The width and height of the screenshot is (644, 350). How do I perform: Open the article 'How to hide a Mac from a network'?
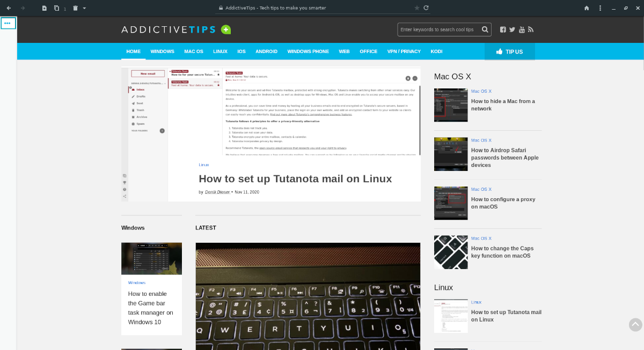503,105
